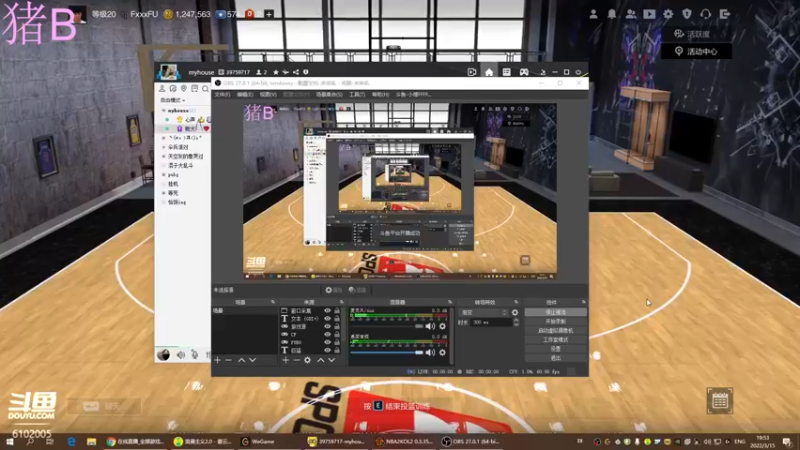This screenshot has height=450, width=800.
Task: Click the 退出 exit button in OBS
Action: coord(556,358)
